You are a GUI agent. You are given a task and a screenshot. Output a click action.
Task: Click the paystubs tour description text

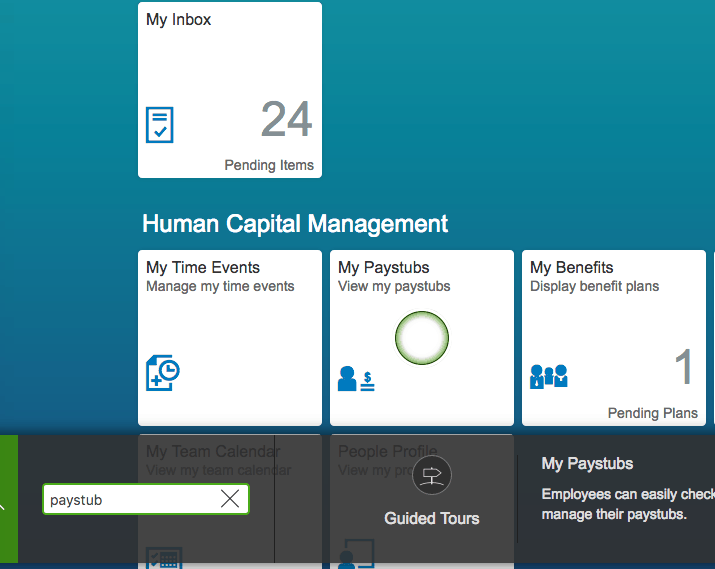coord(628,504)
